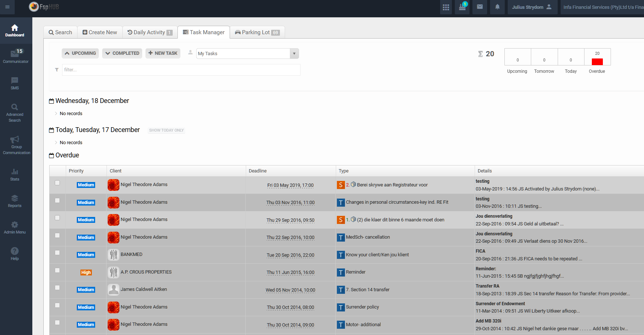Image resolution: width=644 pixels, height=335 pixels.
Task: Click SHOW TODAY ONLY button
Action: (166, 130)
